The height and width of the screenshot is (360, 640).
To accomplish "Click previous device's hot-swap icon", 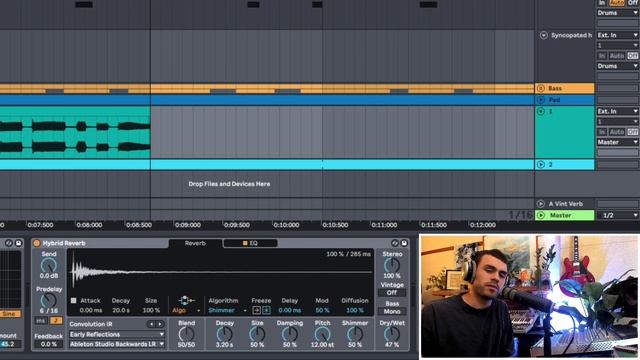I will coord(9,243).
